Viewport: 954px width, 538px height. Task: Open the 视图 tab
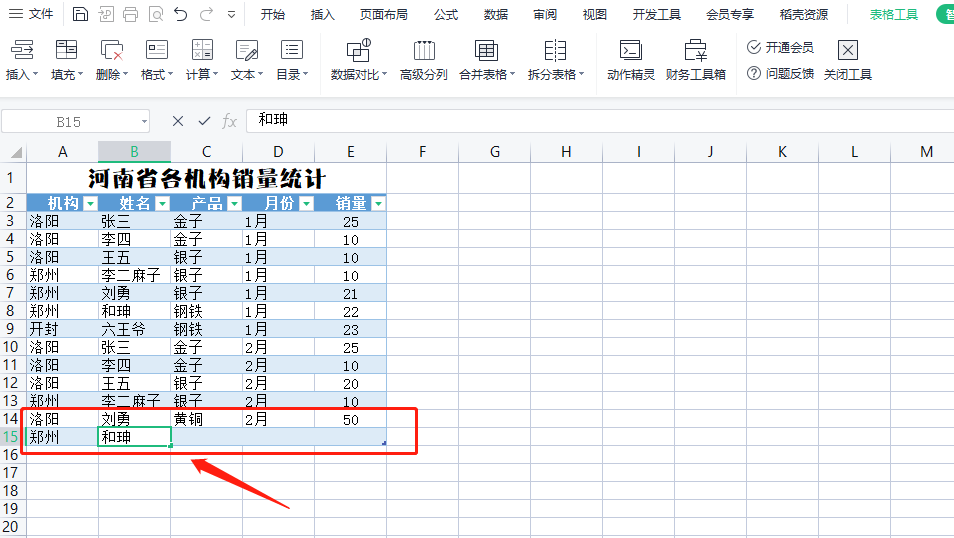coord(594,15)
